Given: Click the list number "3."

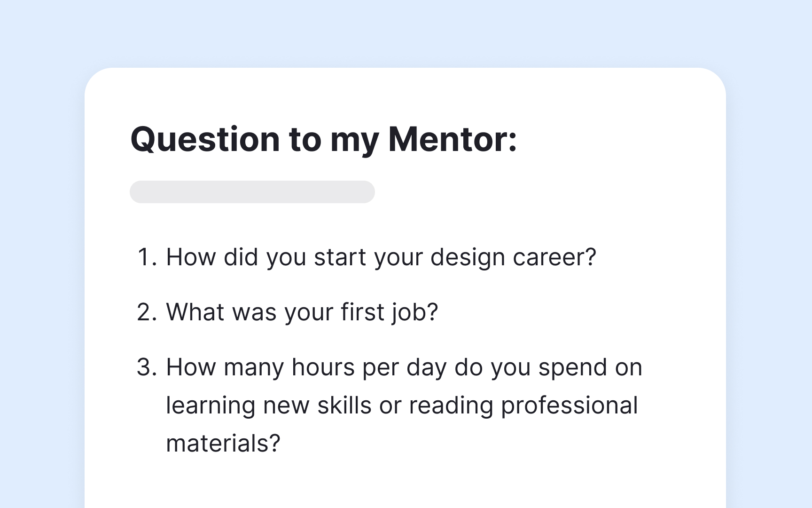Looking at the screenshot, I should click(x=147, y=367).
